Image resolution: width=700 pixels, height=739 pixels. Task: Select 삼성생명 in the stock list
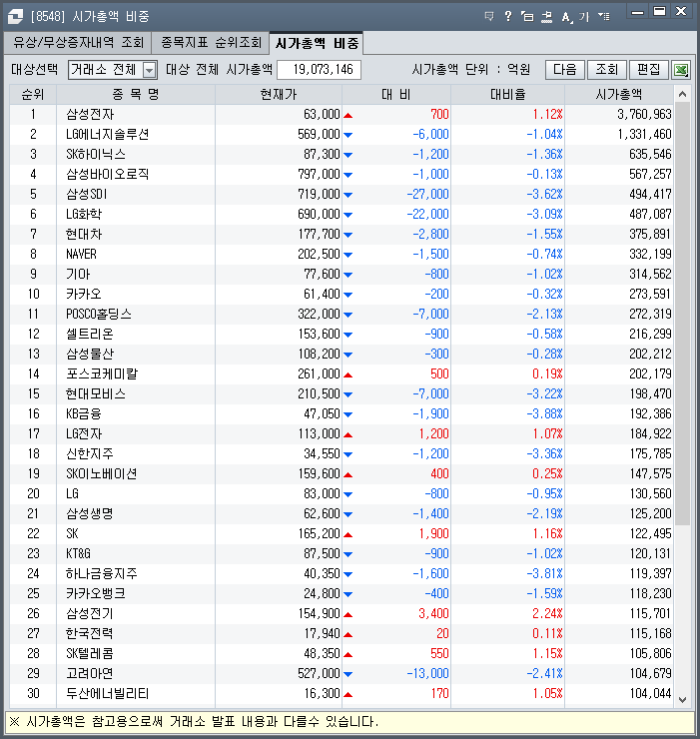coord(90,513)
